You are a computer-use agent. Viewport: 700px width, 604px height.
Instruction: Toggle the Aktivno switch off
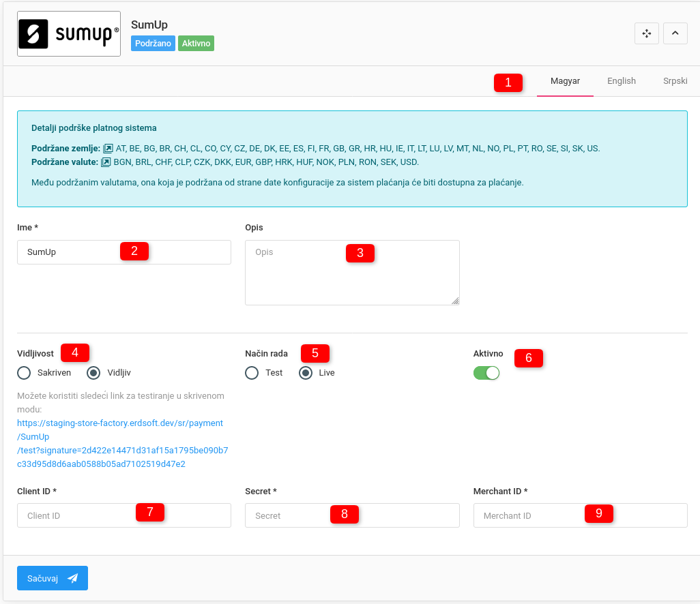point(486,373)
